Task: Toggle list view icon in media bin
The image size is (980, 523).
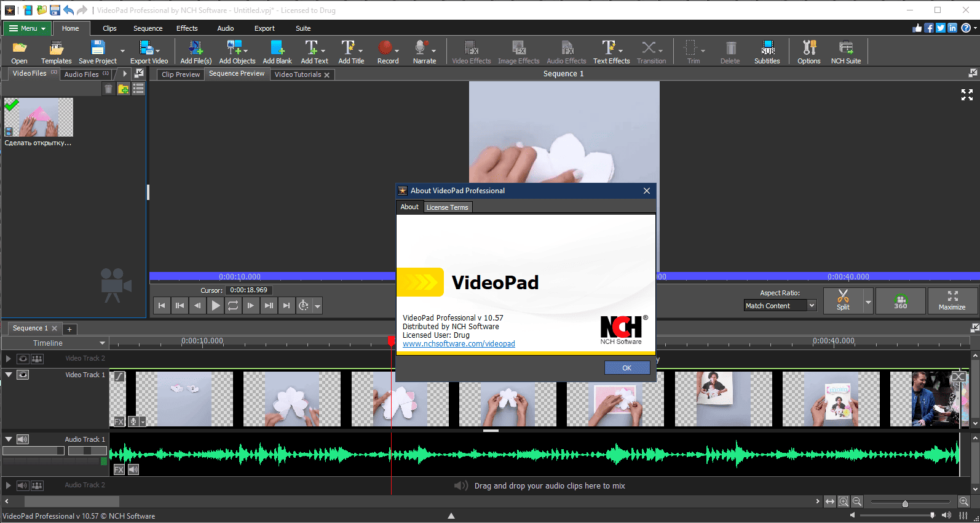Action: [x=138, y=89]
